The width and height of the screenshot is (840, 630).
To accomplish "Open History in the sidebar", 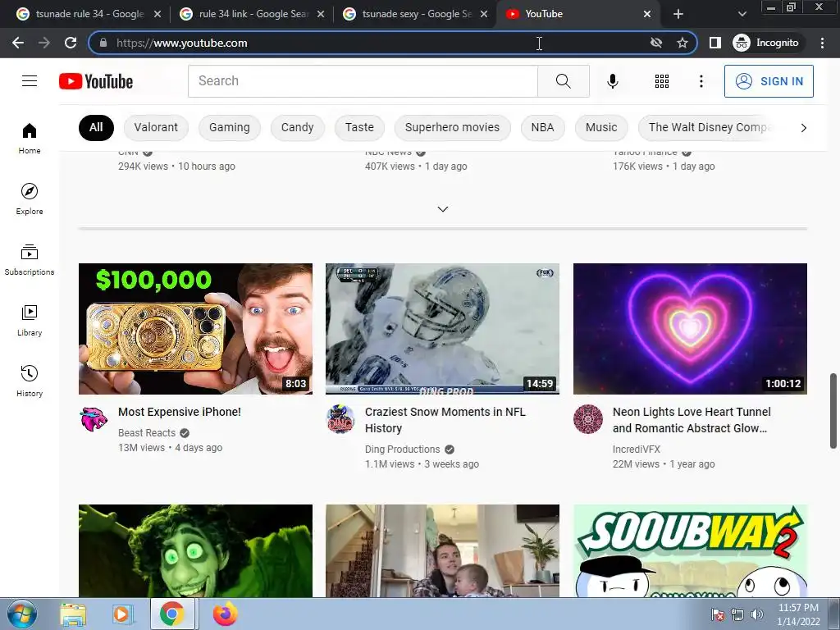I will (30, 381).
